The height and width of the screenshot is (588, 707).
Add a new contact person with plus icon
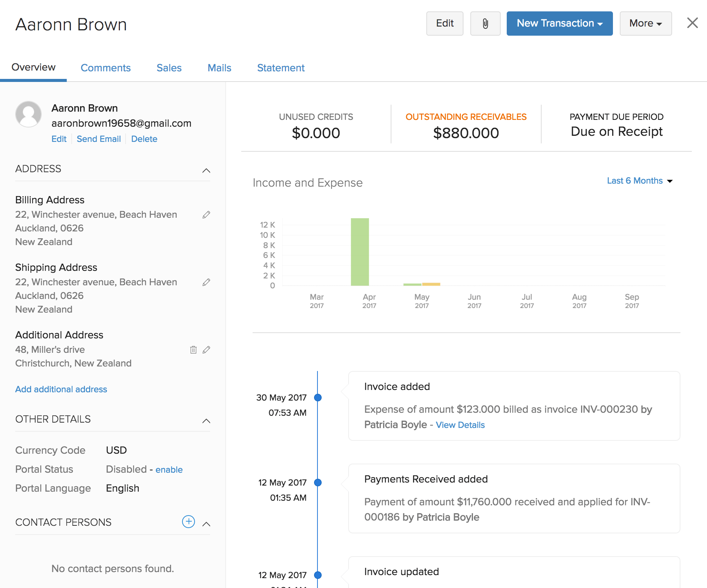point(189,522)
